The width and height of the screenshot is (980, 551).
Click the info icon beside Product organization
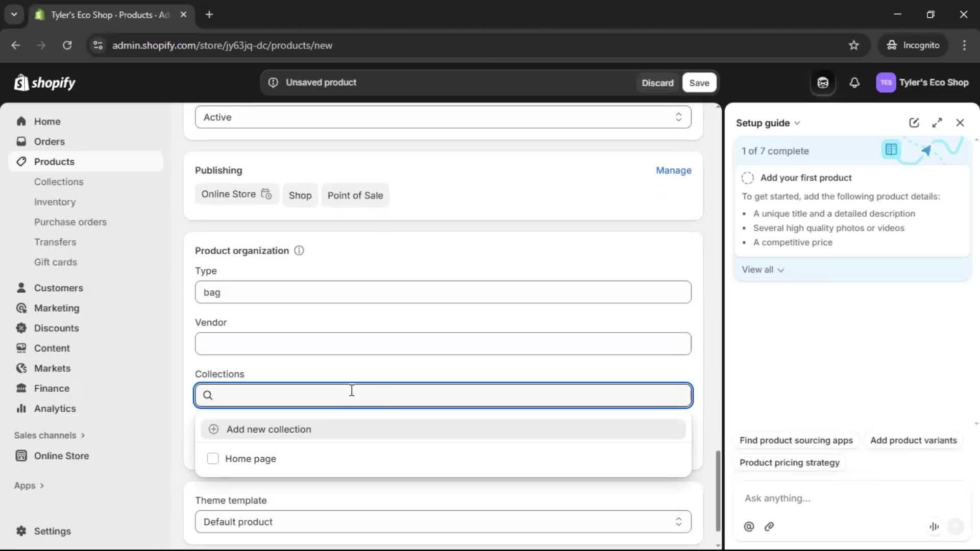pos(299,251)
